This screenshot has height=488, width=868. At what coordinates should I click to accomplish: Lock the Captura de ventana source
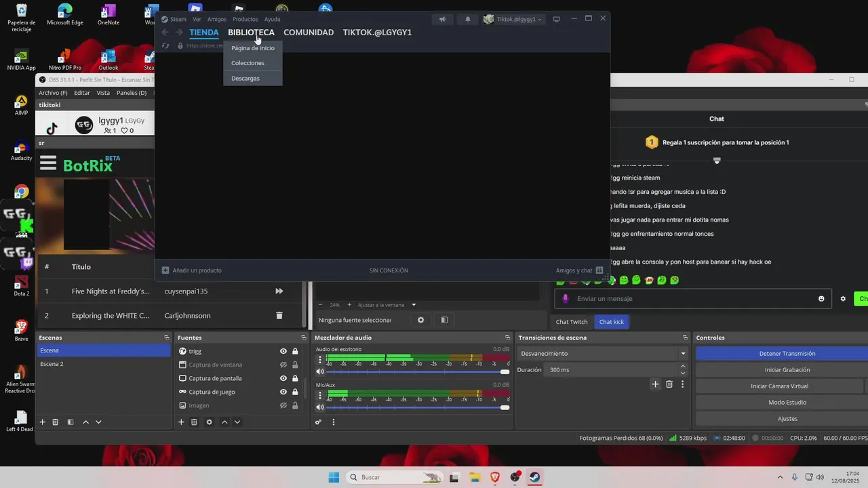pos(295,365)
